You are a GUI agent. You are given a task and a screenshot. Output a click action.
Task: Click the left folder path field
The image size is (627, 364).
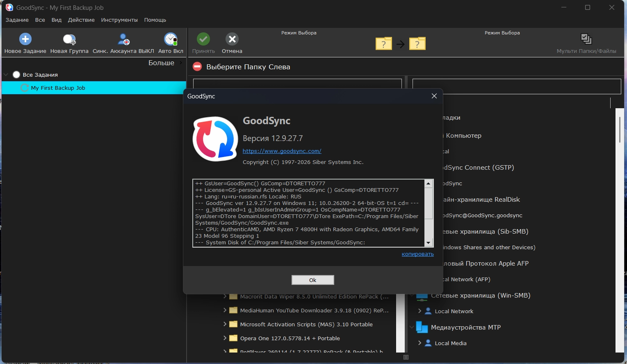click(x=297, y=84)
